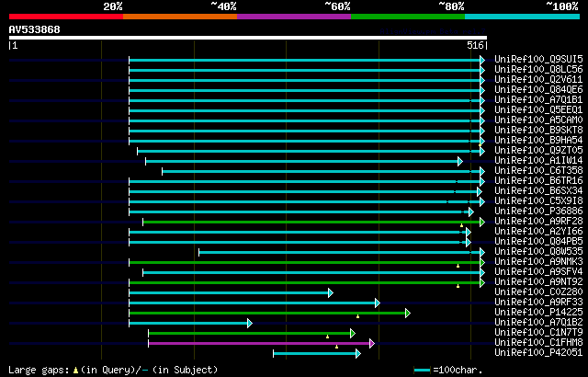Click the UniRef100_P36886 text

538,211
